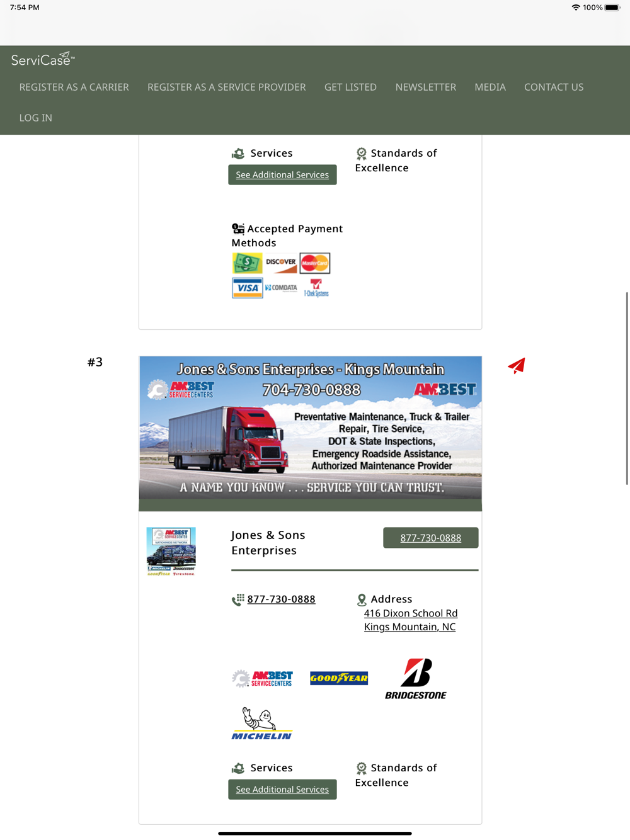Click See Additional Services in Jones & Sons listing
The height and width of the screenshot is (840, 630).
[x=282, y=789]
